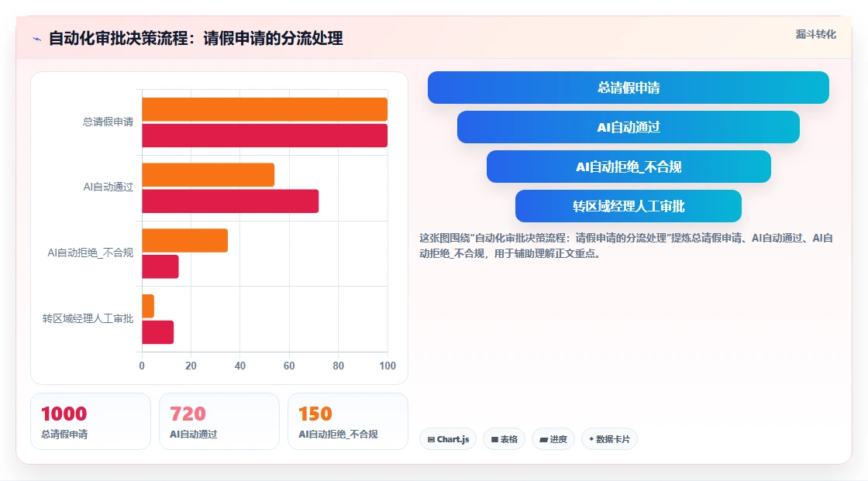Viewport: 868px width, 481px height.
Task: Click the 漏斗转化 label in header
Action: [815, 34]
